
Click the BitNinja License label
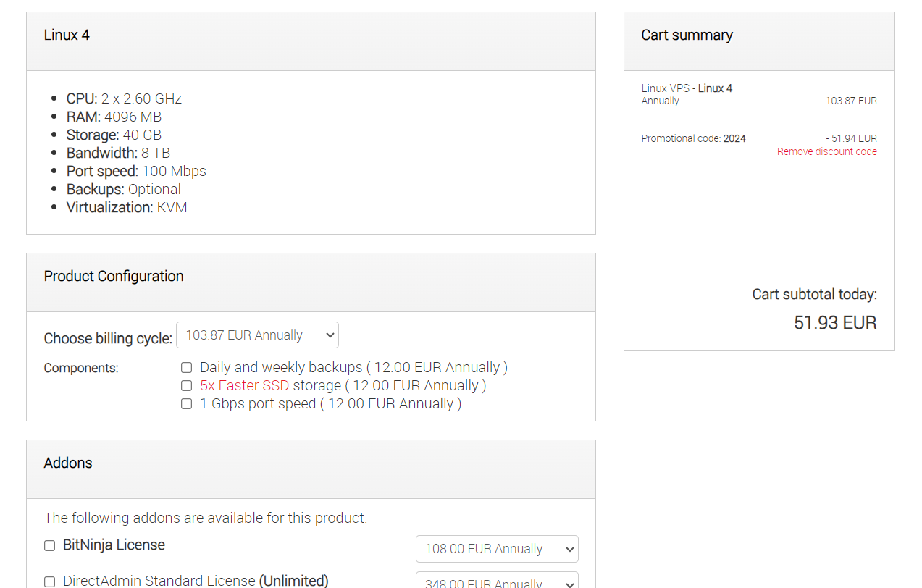click(x=114, y=545)
